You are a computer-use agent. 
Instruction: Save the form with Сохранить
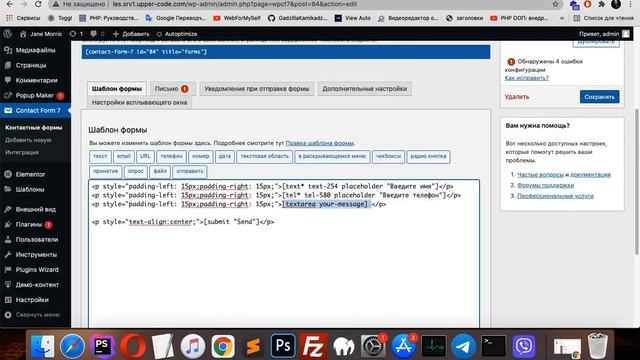599,97
